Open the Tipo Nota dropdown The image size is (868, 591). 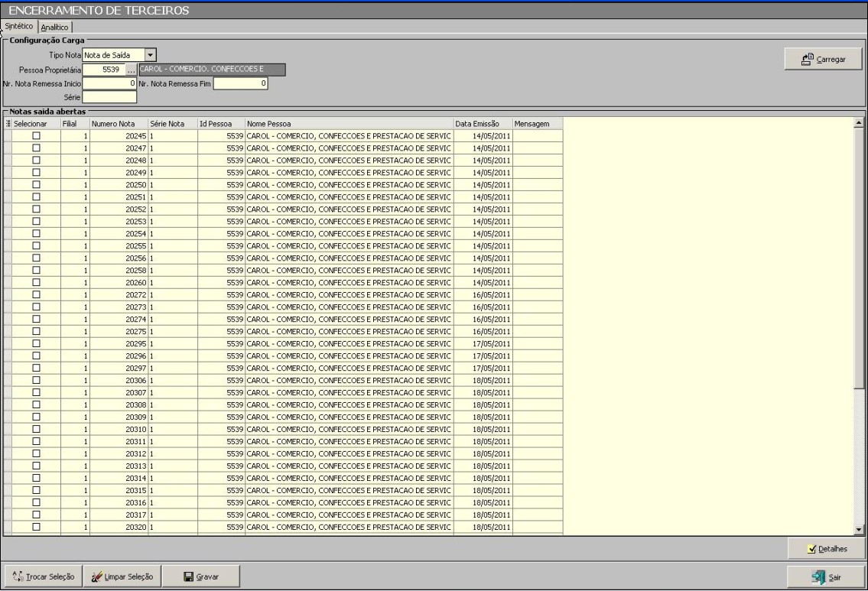151,55
